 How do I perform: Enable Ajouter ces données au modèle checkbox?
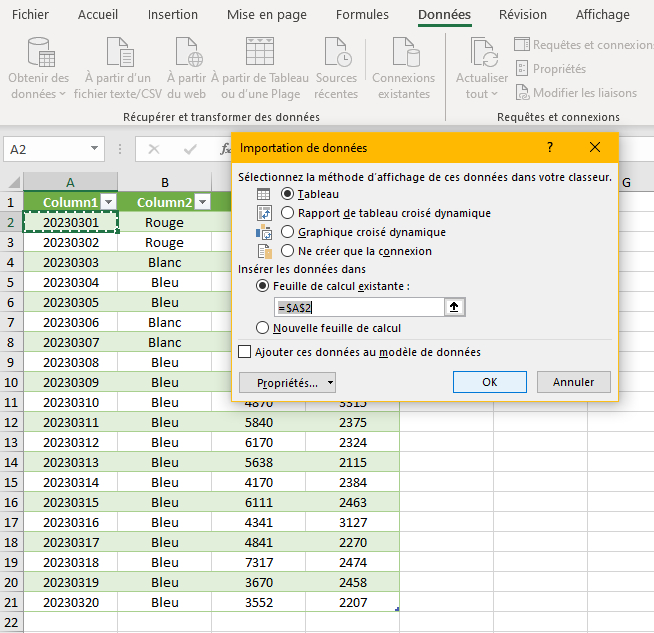click(x=245, y=352)
